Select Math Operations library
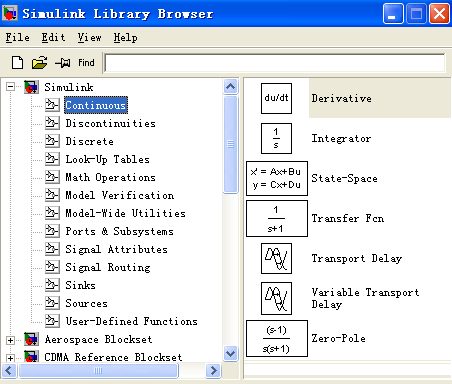 [110, 177]
